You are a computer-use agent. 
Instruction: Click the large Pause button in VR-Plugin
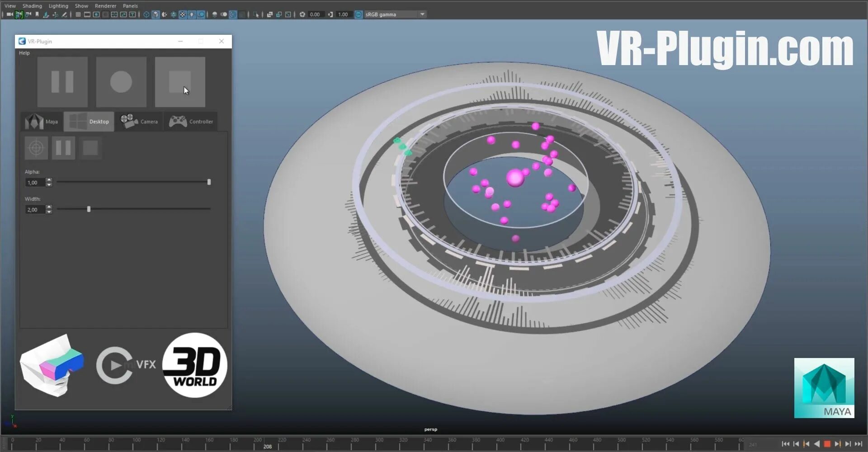coord(62,82)
